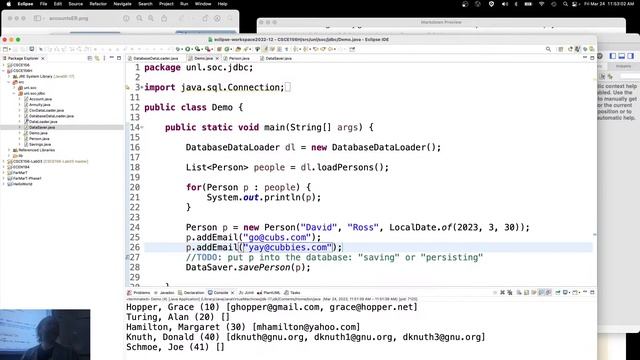Screen dimensions: 640x360
Task: Toggle Scroll Lock in console toolbar
Action: click(527, 293)
